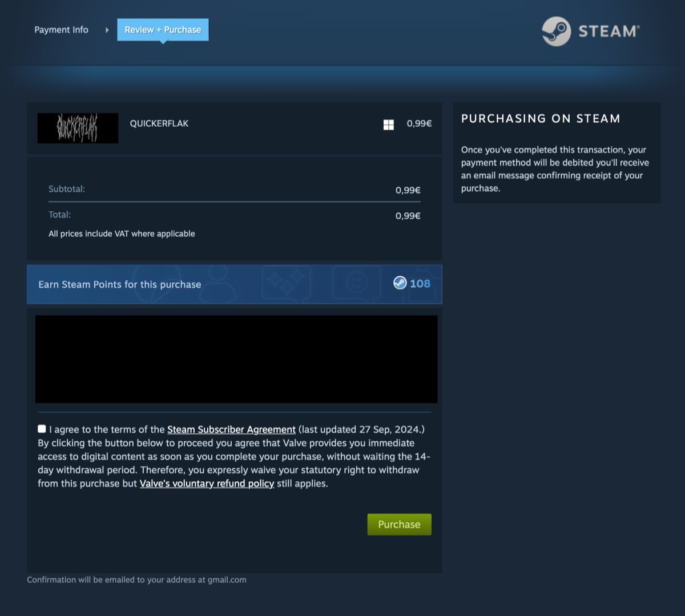The image size is (685, 616).
Task: Click the Earn Steam Points banner text
Action: click(x=120, y=284)
